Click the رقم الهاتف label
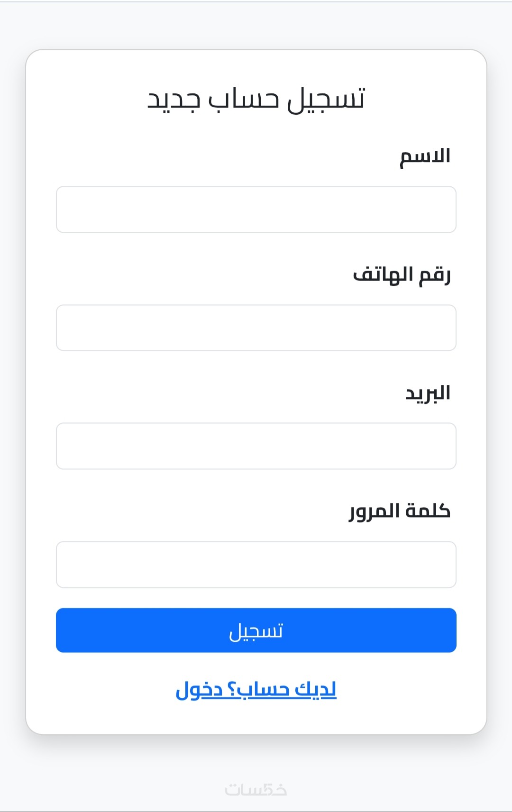512x812 pixels. click(x=402, y=275)
